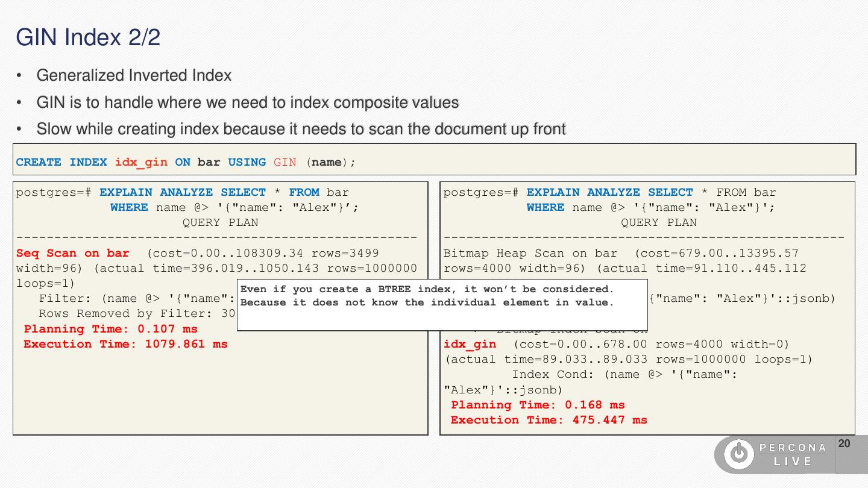This screenshot has height=488, width=868.
Task: Click the 'PERCONA LIVE' logo text
Action: coord(792,454)
